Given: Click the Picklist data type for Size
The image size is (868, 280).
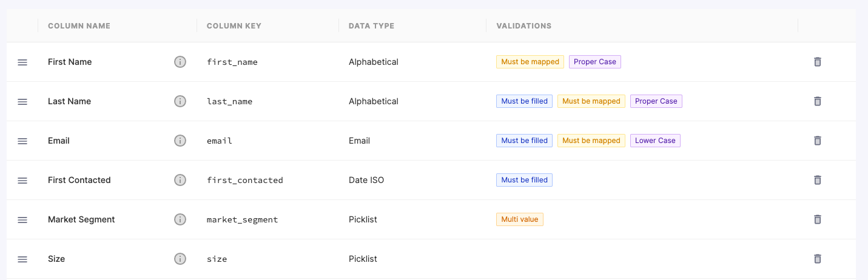Looking at the screenshot, I should coord(363,259).
